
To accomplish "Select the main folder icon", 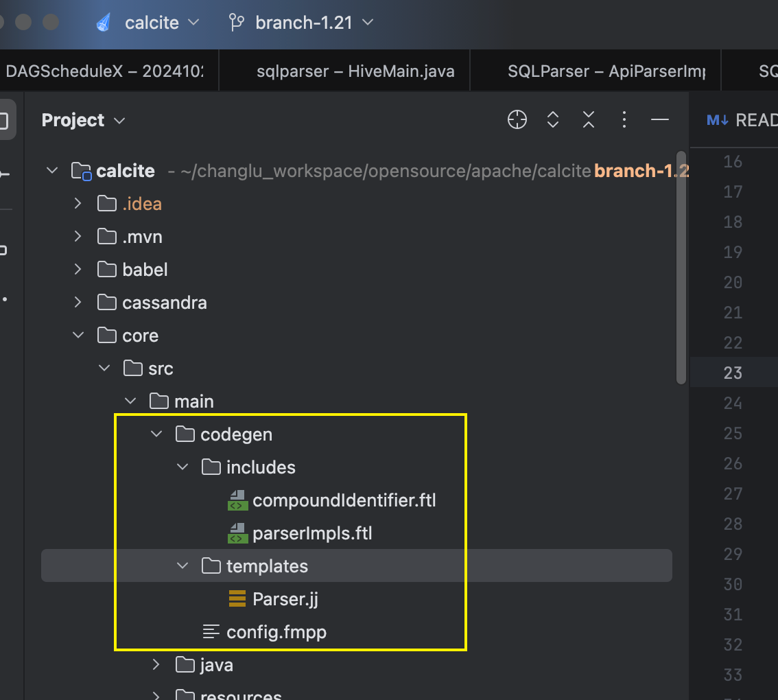I will (x=158, y=401).
